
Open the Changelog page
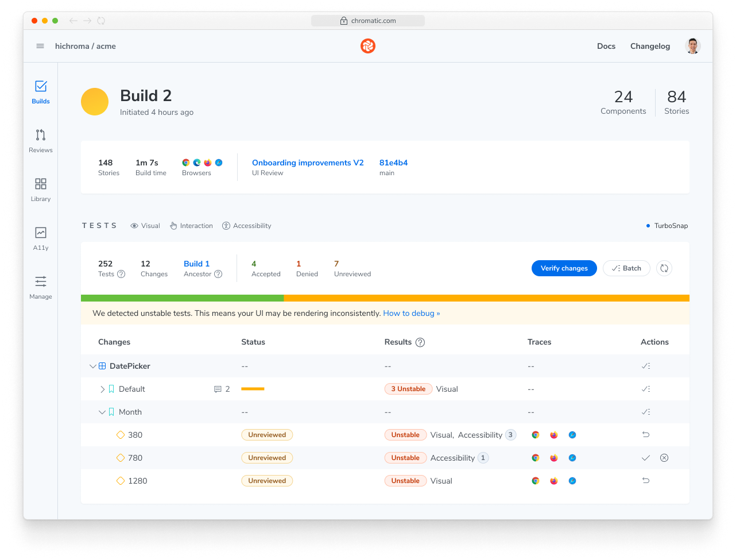tap(650, 46)
